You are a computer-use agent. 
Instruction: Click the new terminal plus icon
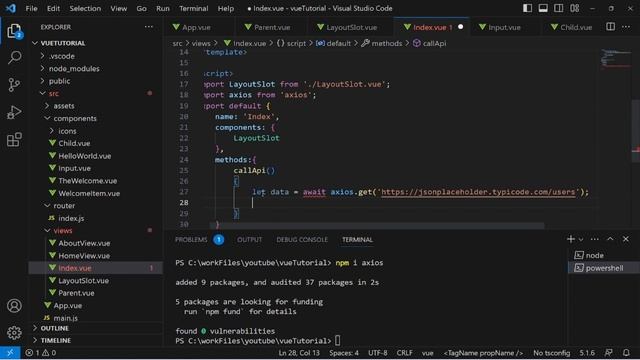tap(571, 239)
